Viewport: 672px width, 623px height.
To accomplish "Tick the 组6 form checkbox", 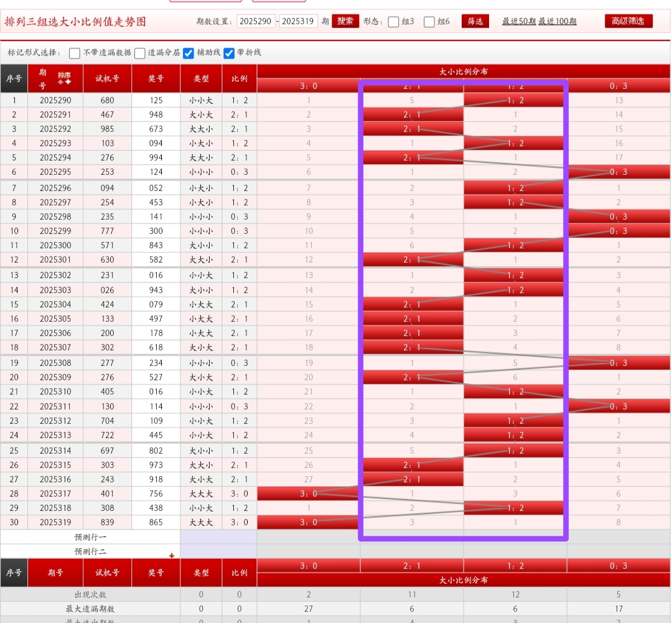I will [x=429, y=21].
